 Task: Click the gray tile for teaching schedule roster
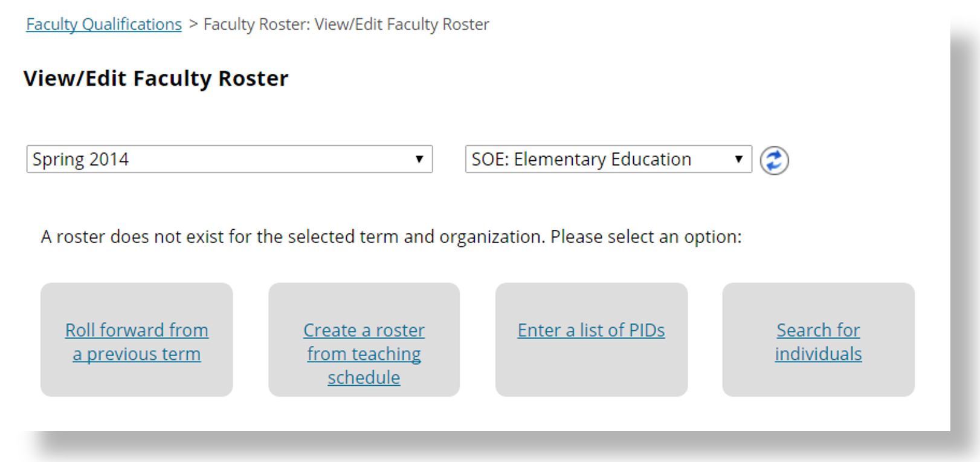click(364, 340)
